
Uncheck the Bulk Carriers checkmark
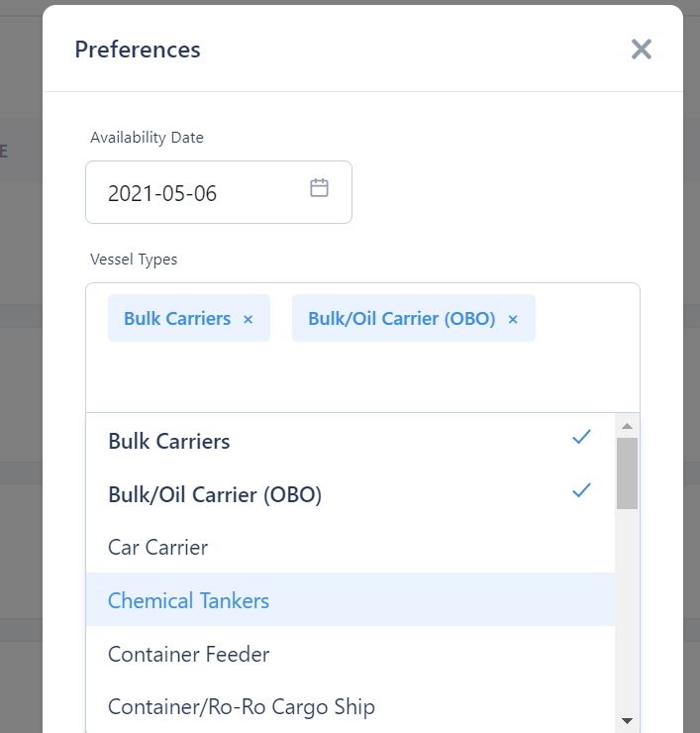(x=581, y=437)
